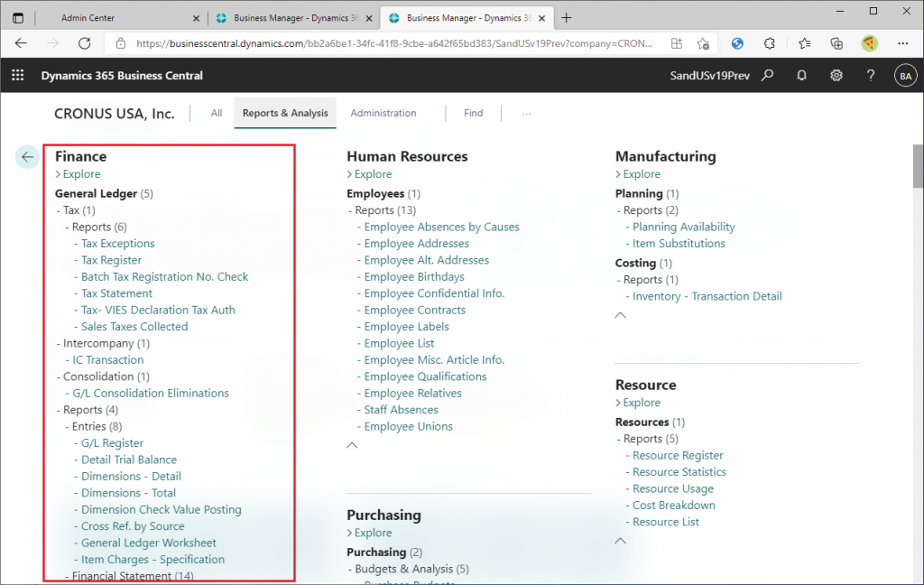This screenshot has height=585, width=924.
Task: Open the Cost Breakdown report
Action: pyautogui.click(x=673, y=506)
